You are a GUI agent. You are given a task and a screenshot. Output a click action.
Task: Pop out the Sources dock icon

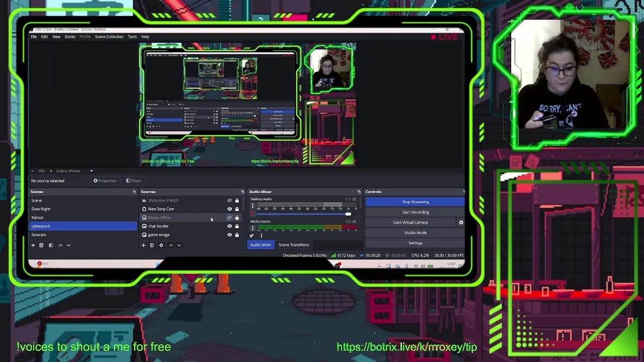click(243, 192)
